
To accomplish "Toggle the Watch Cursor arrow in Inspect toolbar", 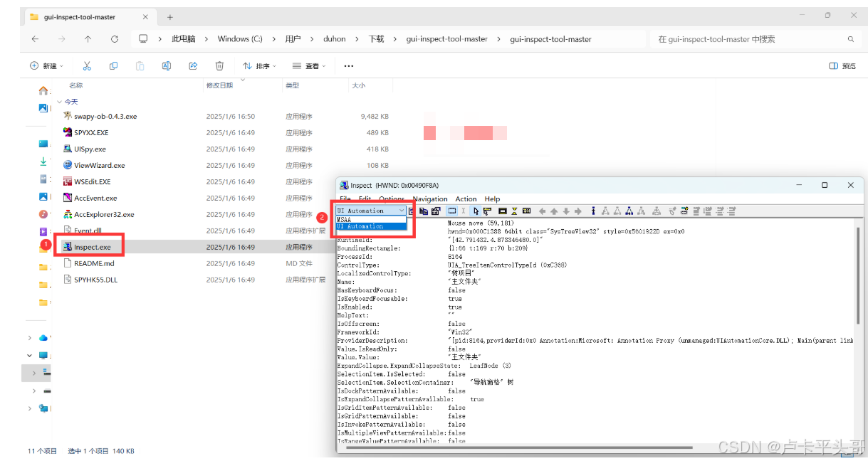I will click(x=476, y=211).
